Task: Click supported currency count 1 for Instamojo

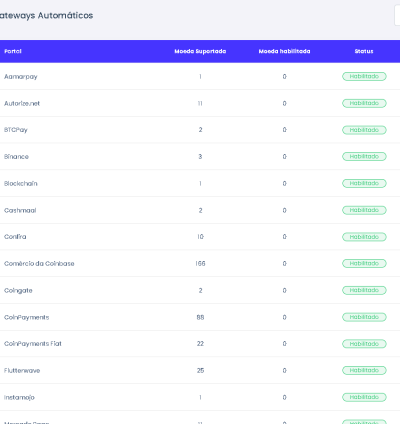Action: click(x=200, y=397)
